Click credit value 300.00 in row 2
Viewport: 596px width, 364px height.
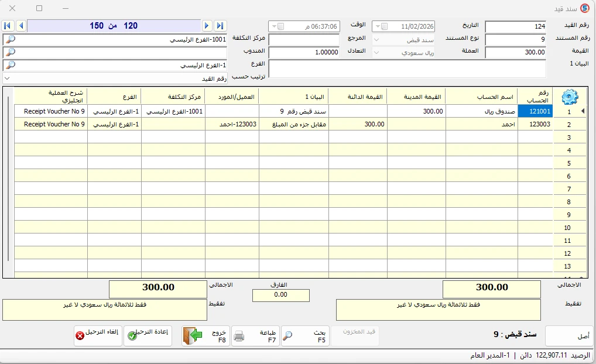tap(358, 124)
